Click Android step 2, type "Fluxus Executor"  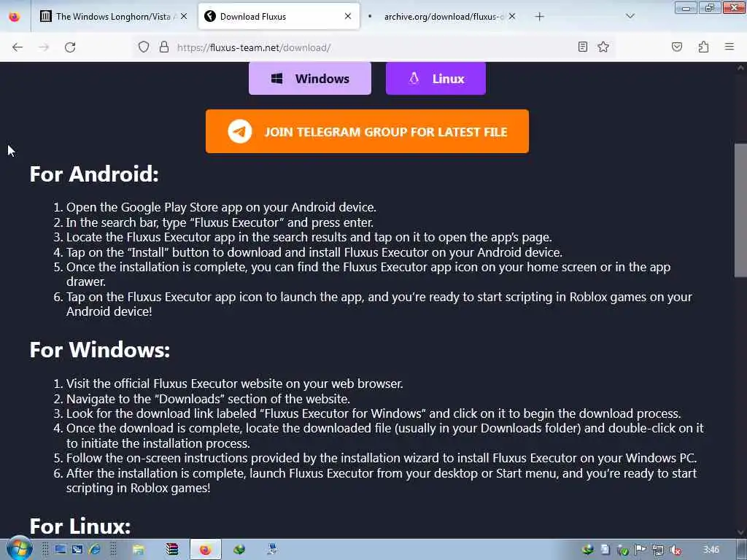219,222
